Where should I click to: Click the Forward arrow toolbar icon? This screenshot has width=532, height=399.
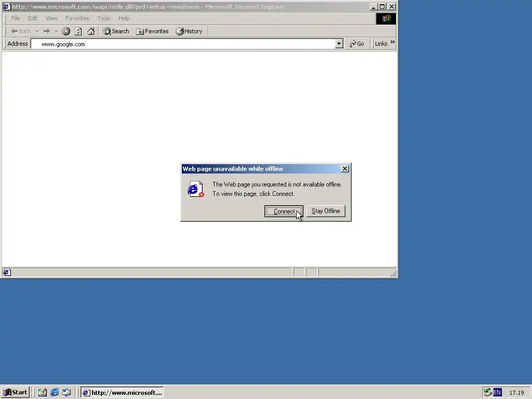coord(47,31)
